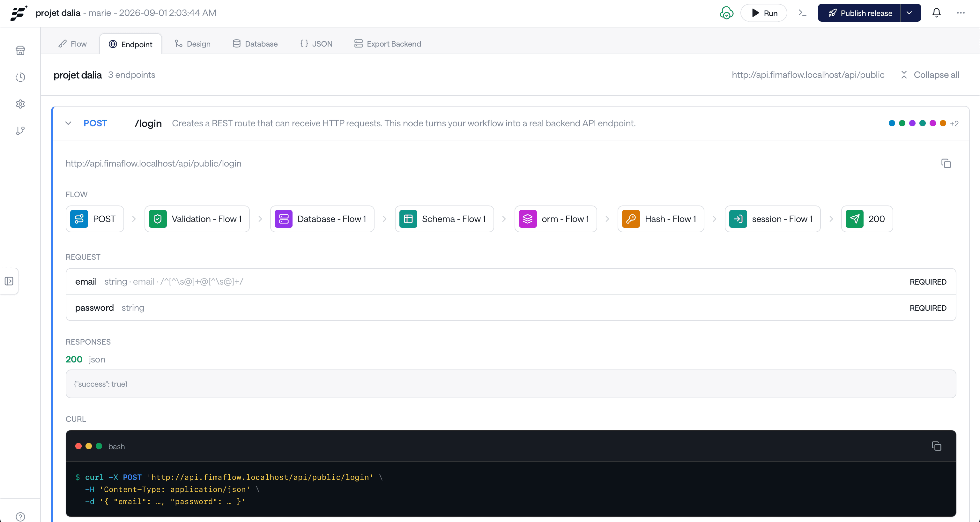
Task: Click the email request field row
Action: (510, 281)
